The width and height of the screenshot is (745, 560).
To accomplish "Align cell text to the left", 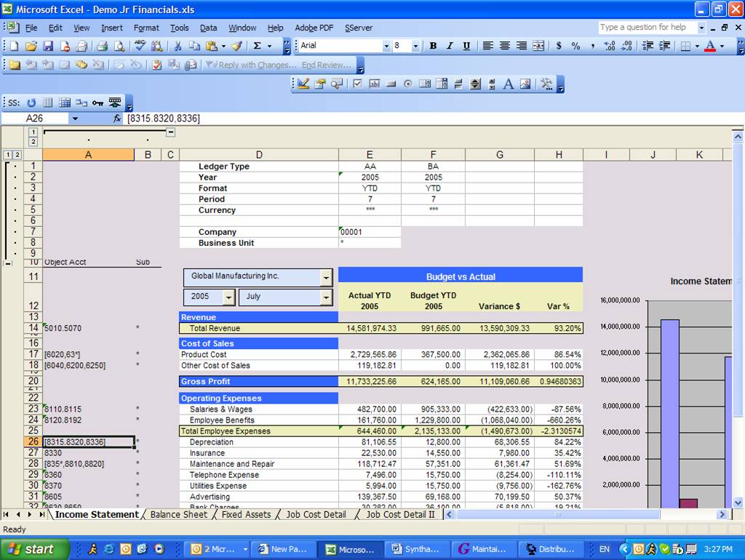I will 487,46.
